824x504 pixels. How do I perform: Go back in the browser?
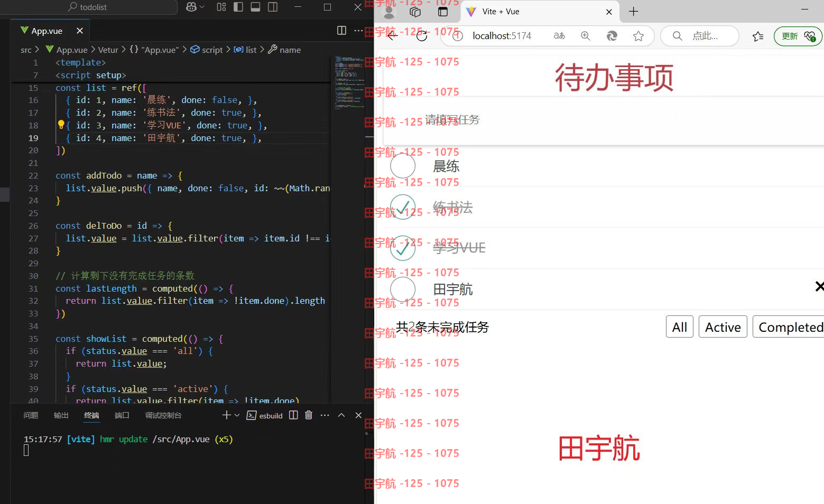click(x=392, y=36)
